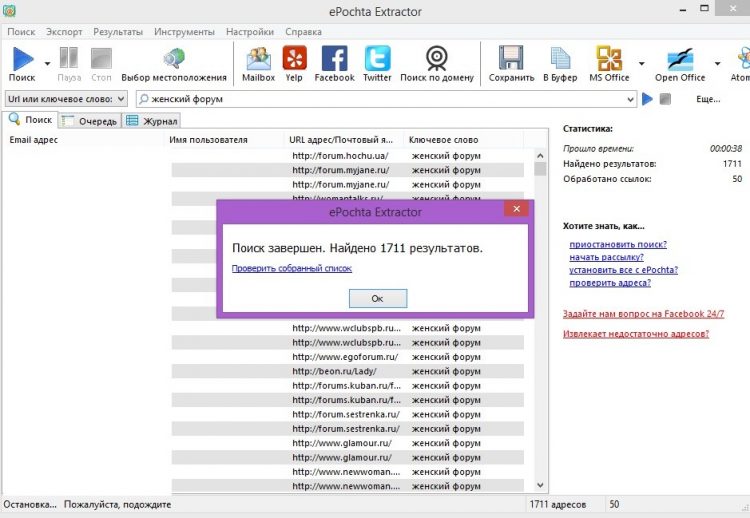Open приостановить поиск? help link
The width and height of the screenshot is (750, 518).
click(x=618, y=244)
